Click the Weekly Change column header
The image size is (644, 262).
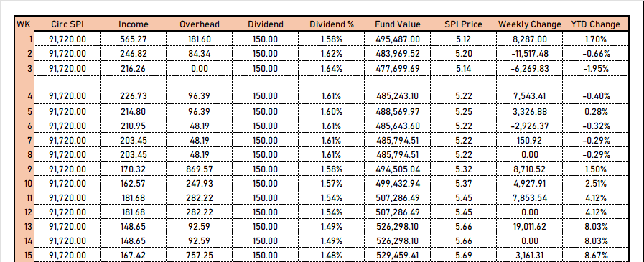(529, 24)
